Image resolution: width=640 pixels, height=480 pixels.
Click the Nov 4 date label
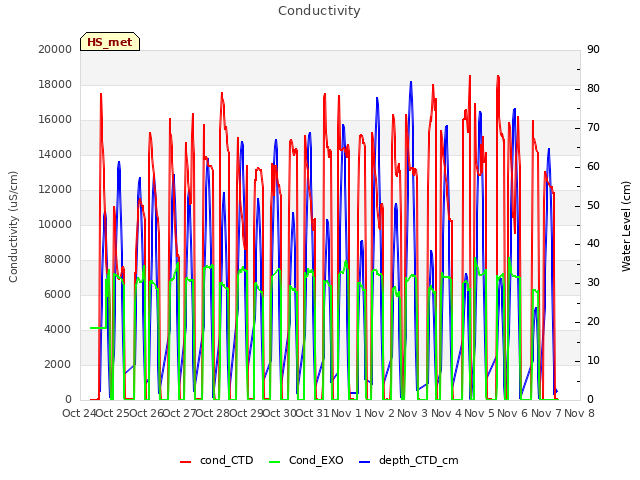pos(446,413)
